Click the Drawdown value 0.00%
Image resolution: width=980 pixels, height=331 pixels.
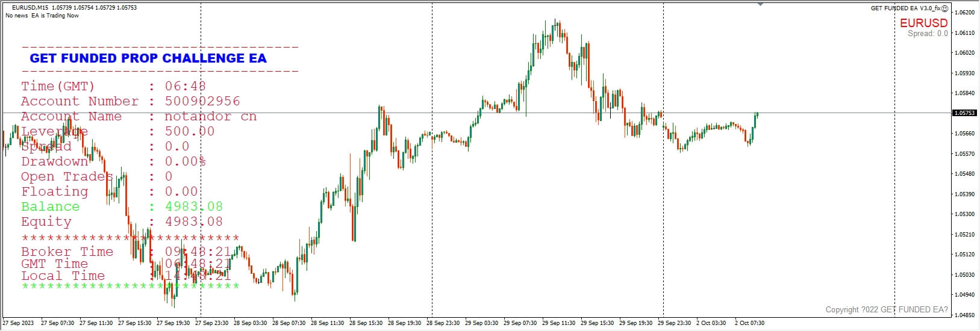click(186, 161)
